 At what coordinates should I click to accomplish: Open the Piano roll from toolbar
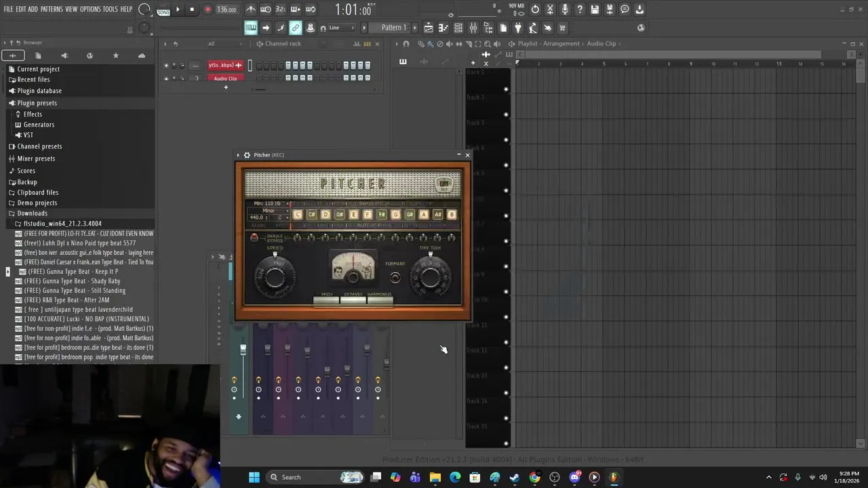coord(443,28)
